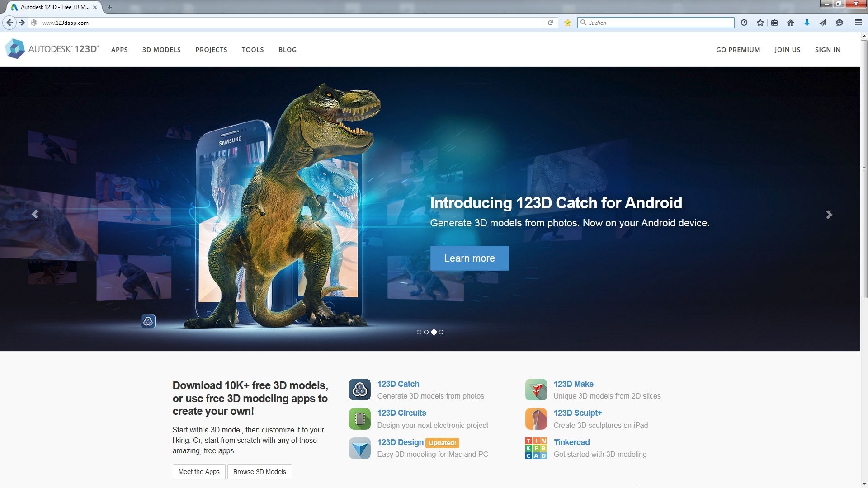The width and height of the screenshot is (868, 488).
Task: Click the site identity globe icon
Action: point(34,23)
